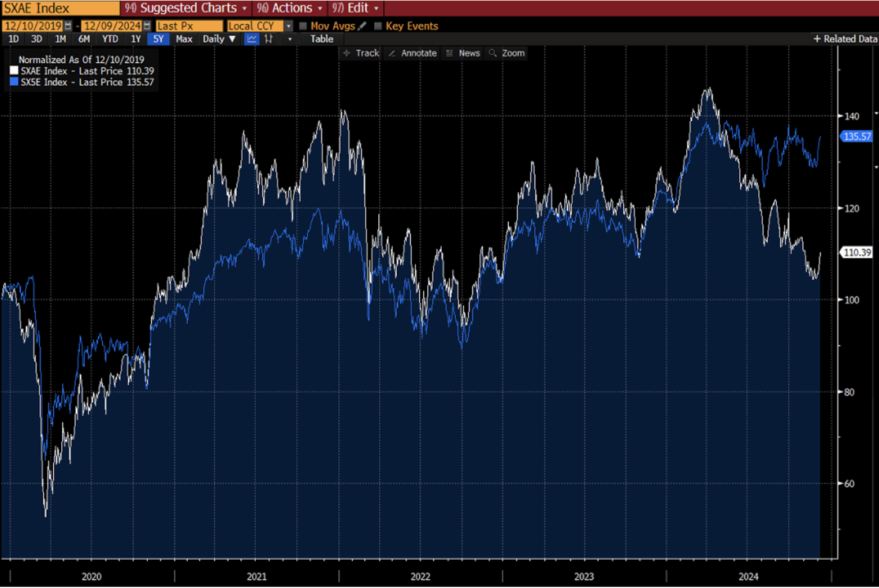Click the 80 value on the price axis
Screen dimensions: 879x588
(850, 392)
